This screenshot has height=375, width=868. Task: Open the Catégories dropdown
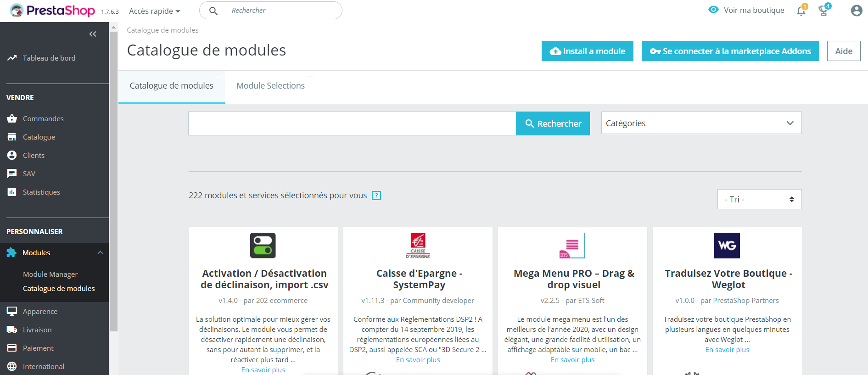[x=701, y=123]
